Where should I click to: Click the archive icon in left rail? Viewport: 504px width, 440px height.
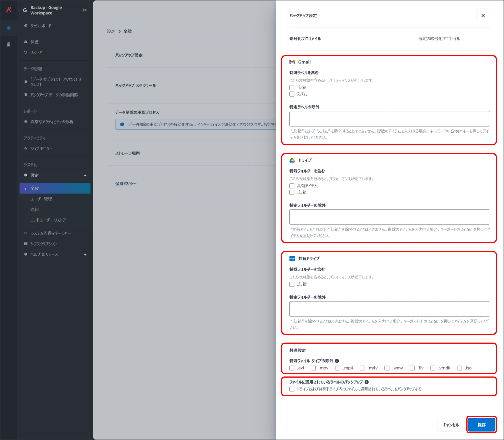coord(9,44)
